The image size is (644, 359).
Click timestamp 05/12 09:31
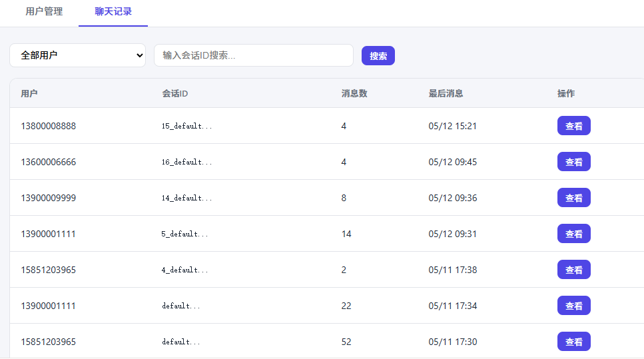[x=453, y=234]
